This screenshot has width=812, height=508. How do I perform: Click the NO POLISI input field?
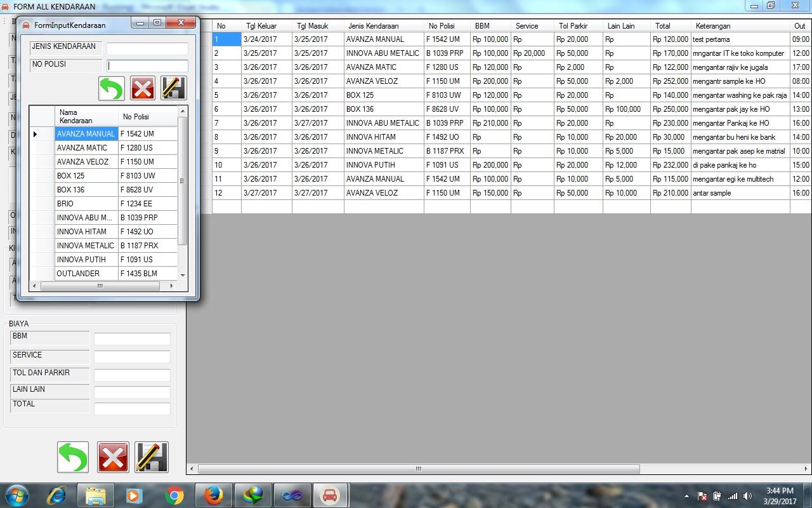(147, 65)
